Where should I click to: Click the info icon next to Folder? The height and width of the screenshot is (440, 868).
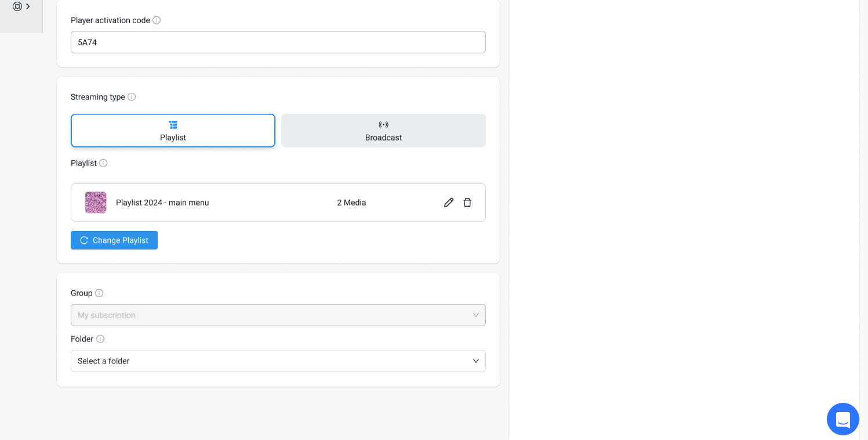pyautogui.click(x=100, y=339)
